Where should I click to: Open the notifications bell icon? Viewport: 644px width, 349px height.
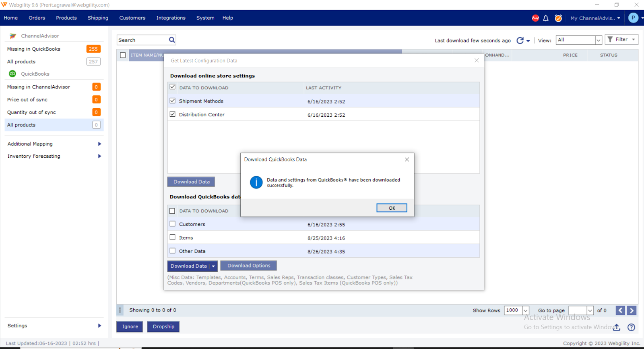(546, 18)
